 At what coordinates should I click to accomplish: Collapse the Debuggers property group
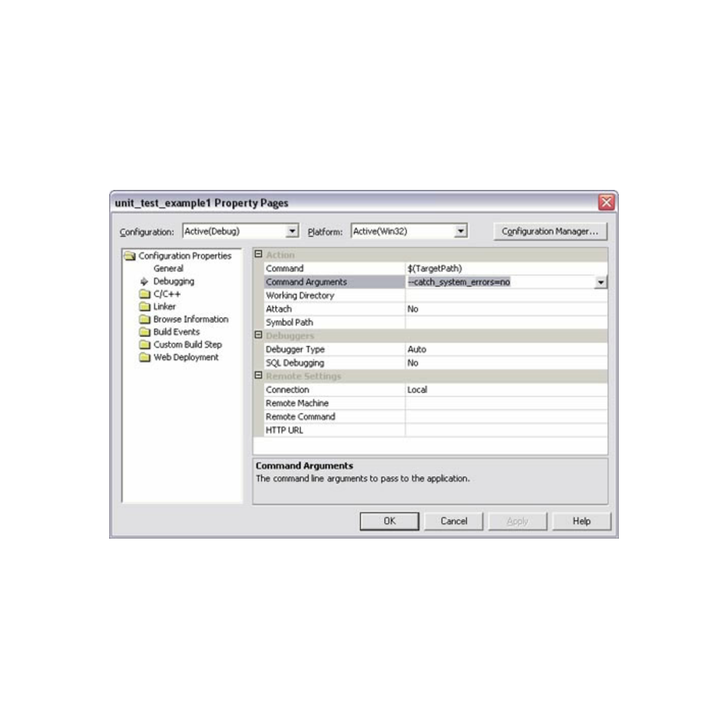(x=258, y=335)
